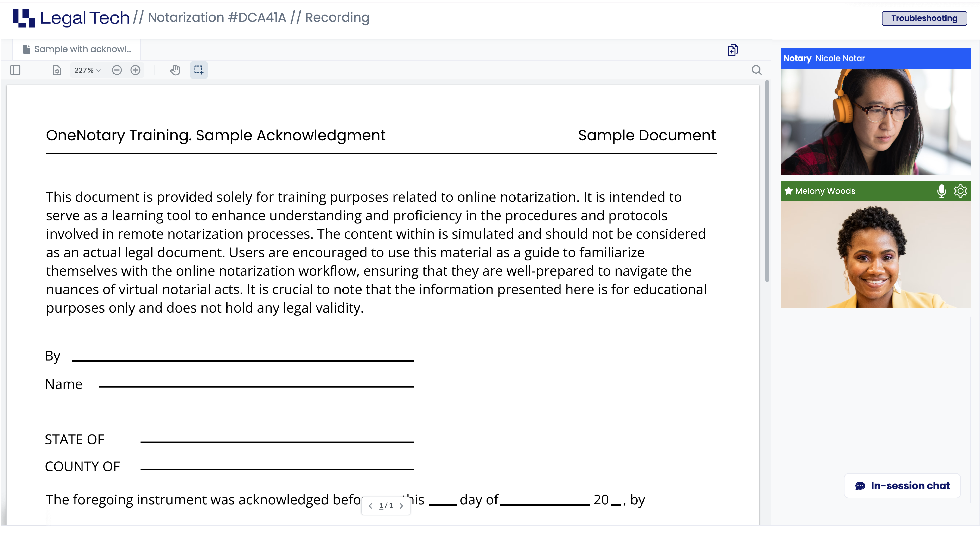Click the file icon in the document tab
The height and width of the screenshot is (551, 980).
(x=27, y=49)
